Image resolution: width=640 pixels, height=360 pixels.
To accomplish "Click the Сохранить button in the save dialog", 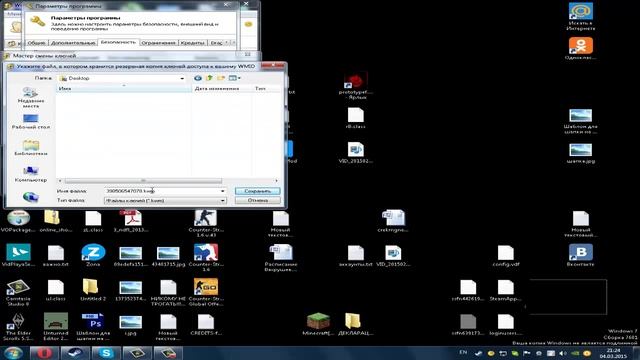I will point(257,191).
